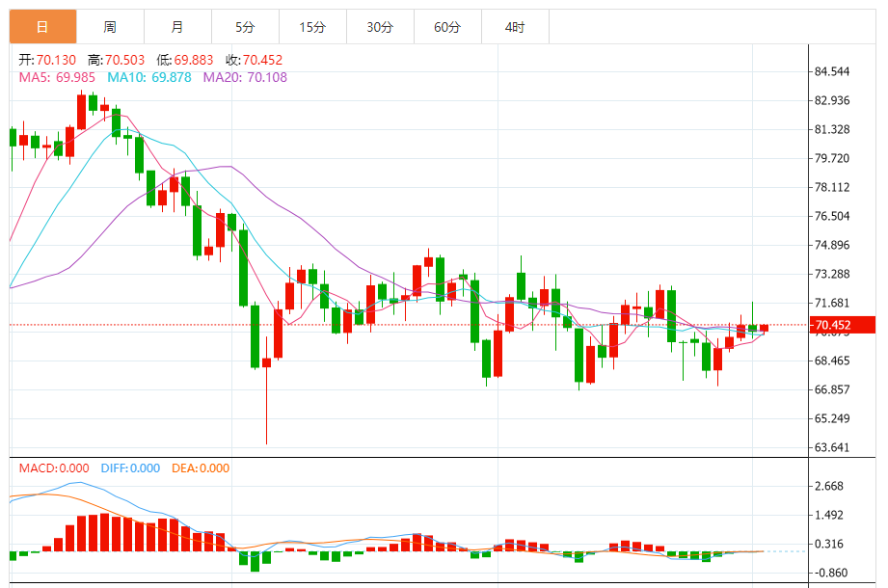Click the 68.465 price axis label

click(x=832, y=361)
